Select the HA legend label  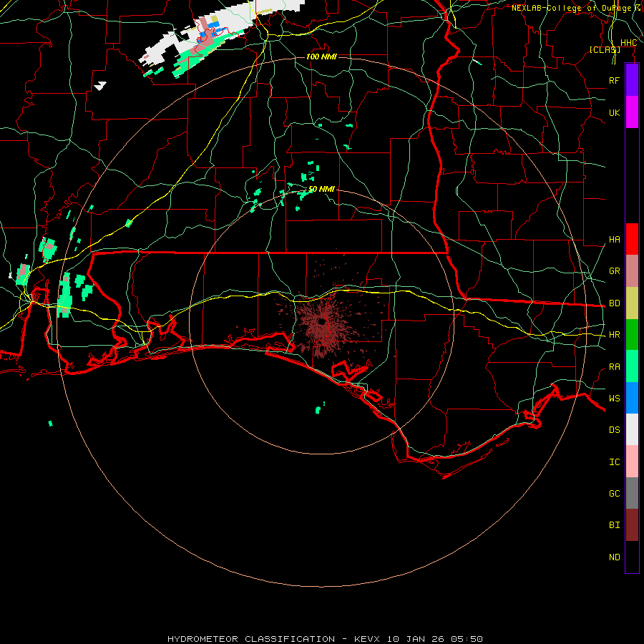click(x=614, y=240)
